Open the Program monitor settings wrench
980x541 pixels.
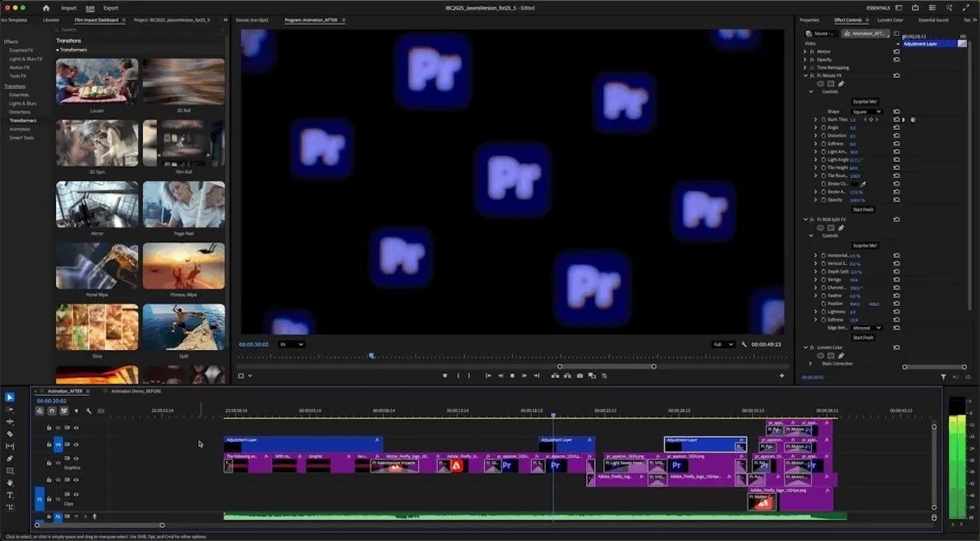[744, 345]
